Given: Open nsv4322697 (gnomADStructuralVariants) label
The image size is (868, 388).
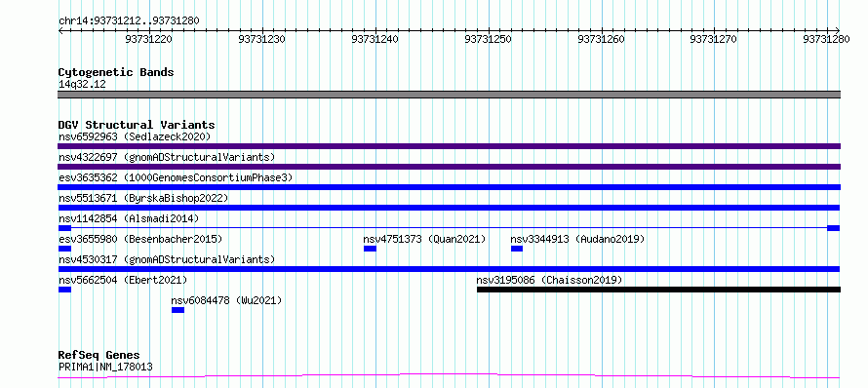Looking at the screenshot, I should point(167,157).
